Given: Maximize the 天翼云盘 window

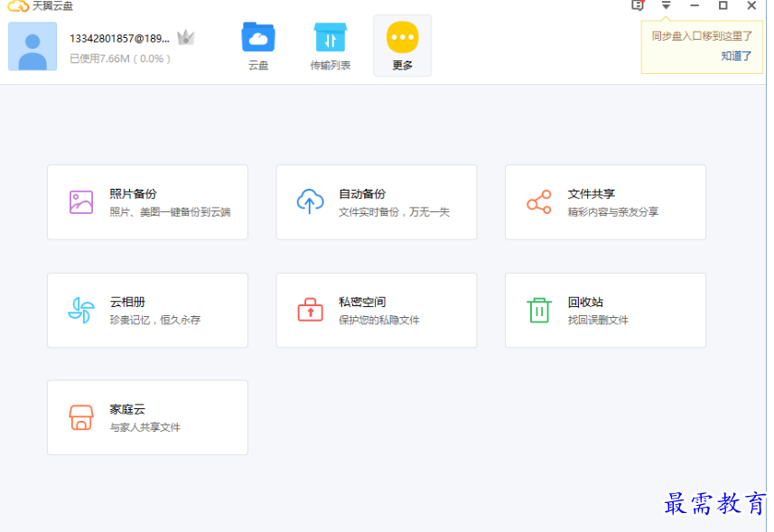Looking at the screenshot, I should [x=723, y=5].
